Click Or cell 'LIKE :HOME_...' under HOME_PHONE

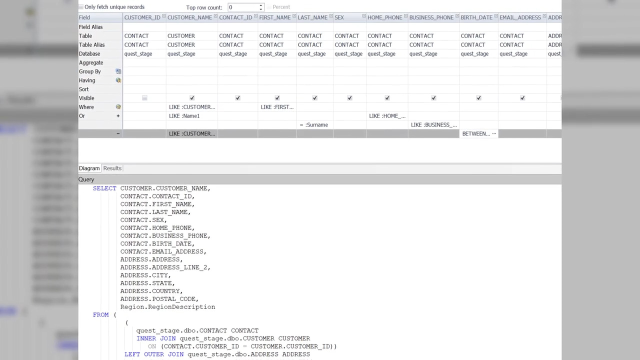coord(387,116)
